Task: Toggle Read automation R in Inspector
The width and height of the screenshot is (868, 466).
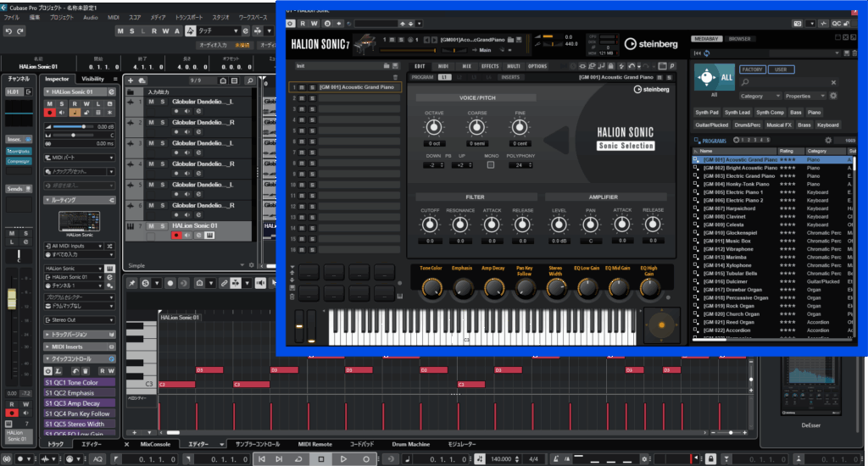Action: 75,103
